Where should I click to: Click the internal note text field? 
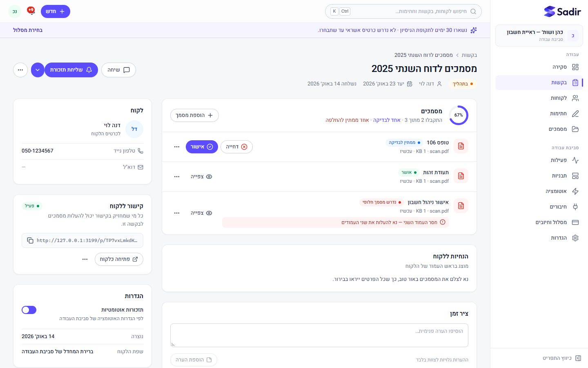[319, 335]
